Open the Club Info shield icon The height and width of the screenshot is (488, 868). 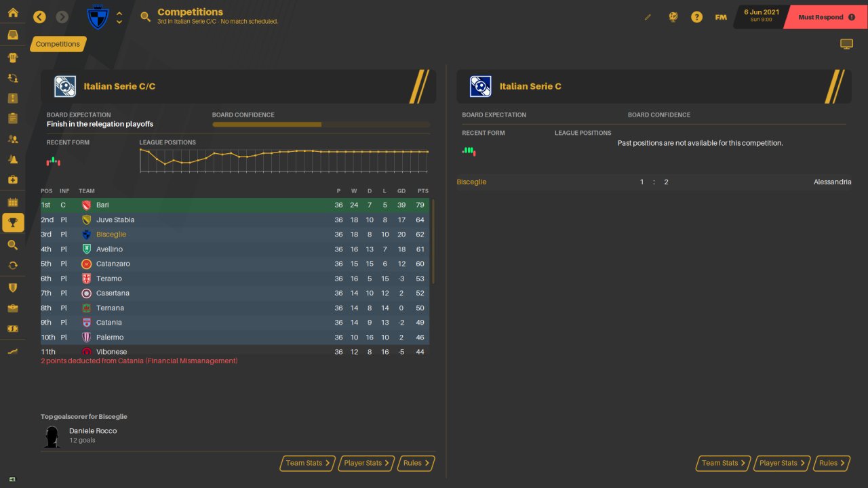[12, 288]
